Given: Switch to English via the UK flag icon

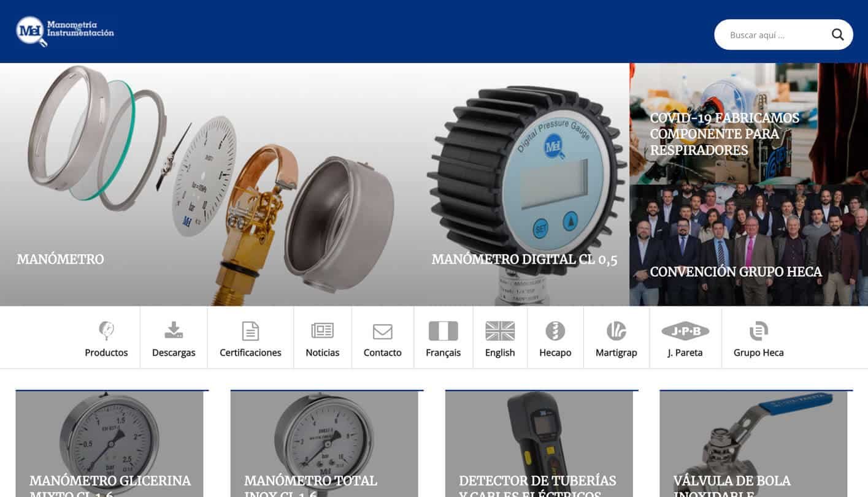Looking at the screenshot, I should click(x=499, y=331).
